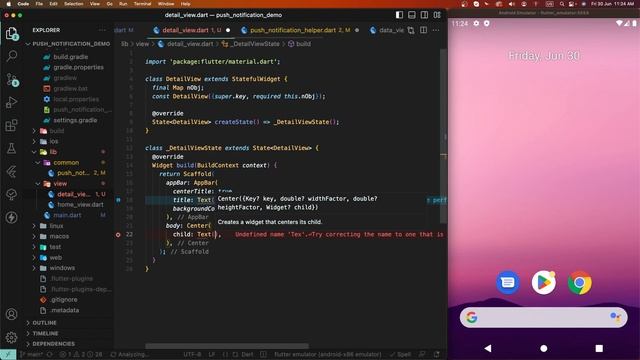Image resolution: width=640 pixels, height=360 pixels.
Task: Open Chrome app on emulator
Action: [x=579, y=282]
